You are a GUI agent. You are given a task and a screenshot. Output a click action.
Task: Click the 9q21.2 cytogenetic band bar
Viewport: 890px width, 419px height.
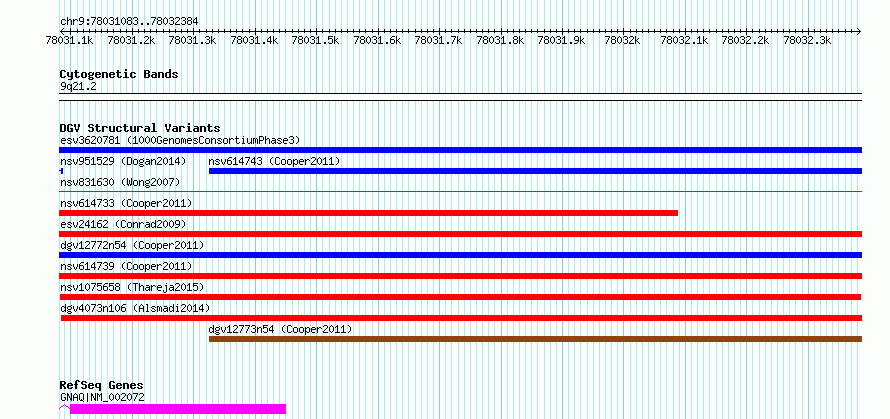click(x=460, y=97)
